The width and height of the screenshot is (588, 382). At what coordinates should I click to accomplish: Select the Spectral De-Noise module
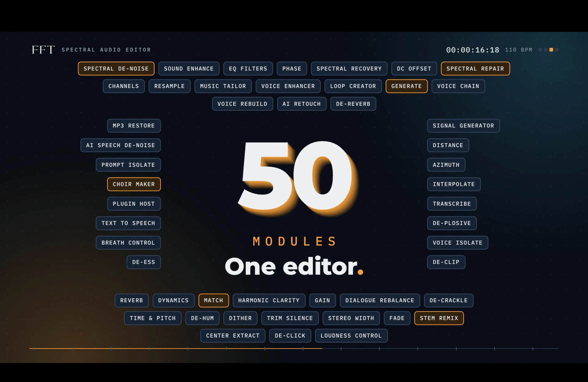116,68
